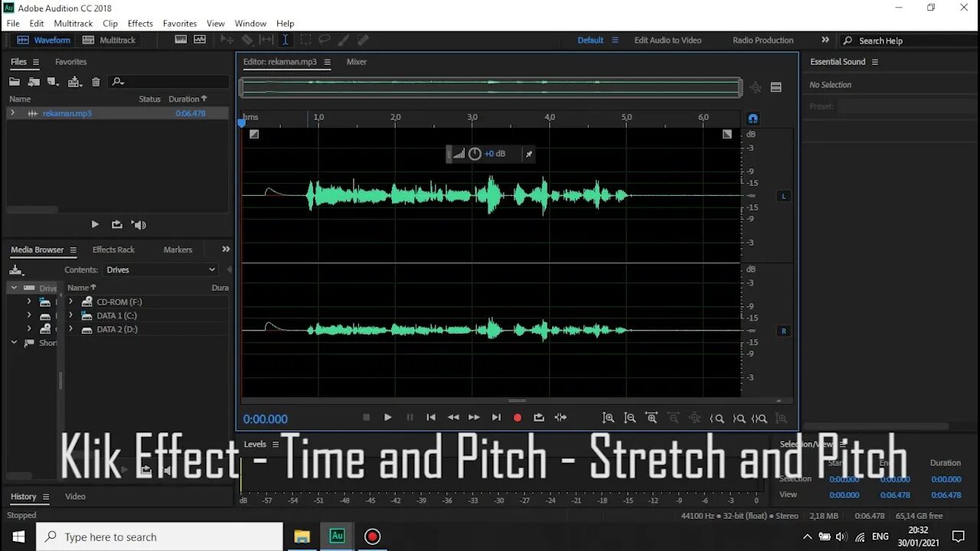This screenshot has width=980, height=551.
Task: Select the Marquee Selection tool
Action: [305, 40]
